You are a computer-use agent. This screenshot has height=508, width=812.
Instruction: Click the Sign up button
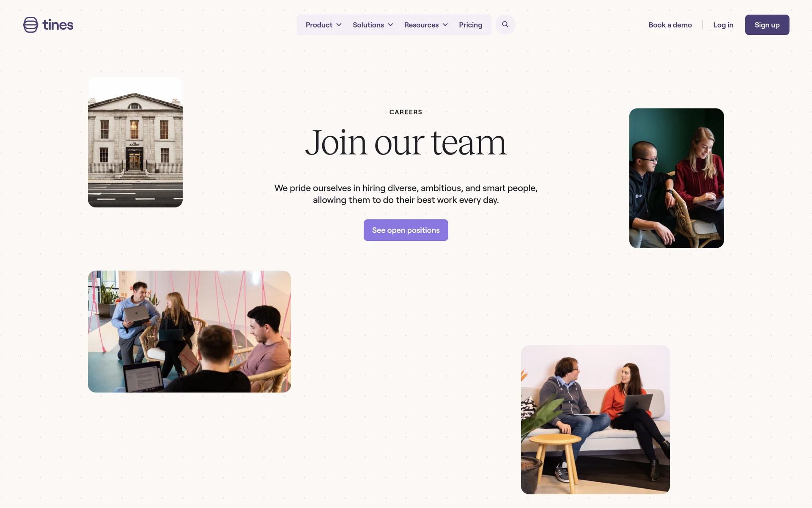[767, 25]
